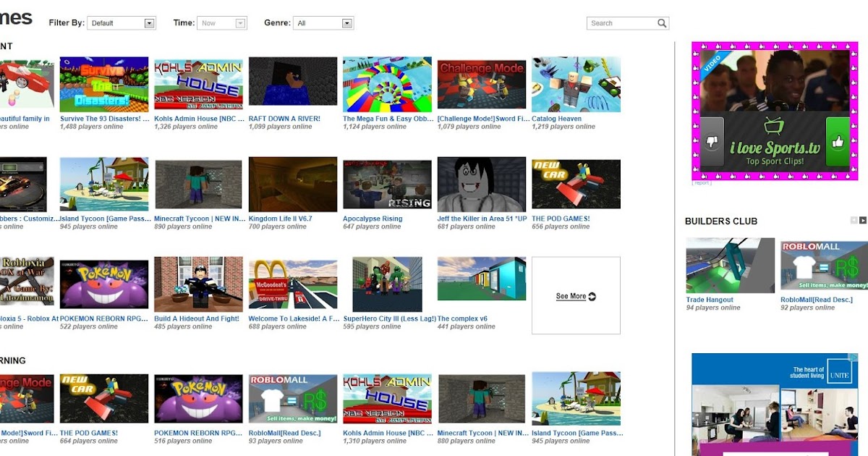
Task: Click Trade Hangout title link
Action: pos(710,300)
